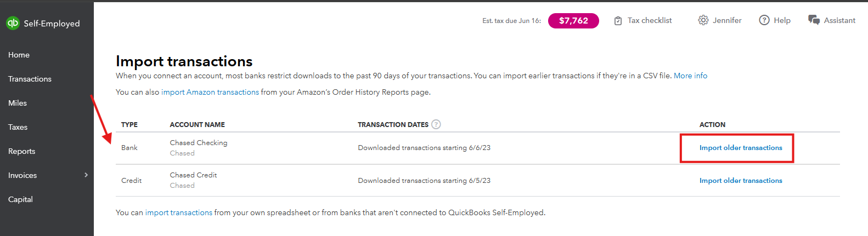The width and height of the screenshot is (868, 236).
Task: Click the import Amazon transactions link
Action: [x=210, y=92]
